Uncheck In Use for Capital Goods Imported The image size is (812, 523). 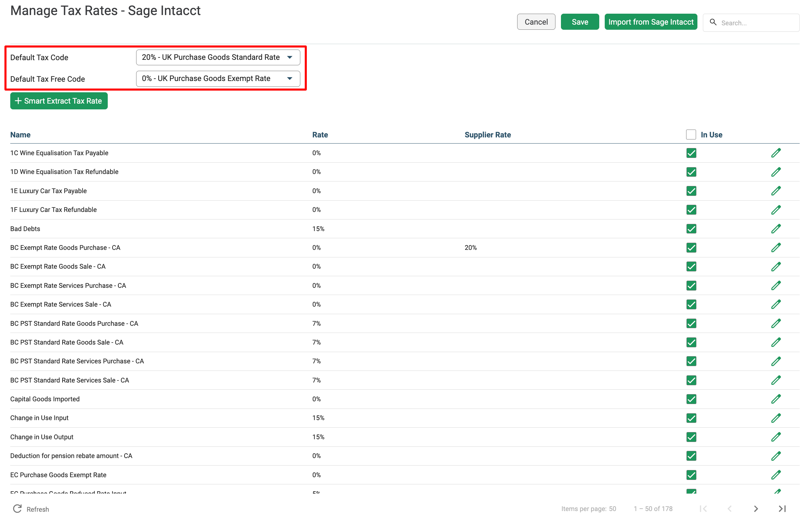click(x=691, y=399)
